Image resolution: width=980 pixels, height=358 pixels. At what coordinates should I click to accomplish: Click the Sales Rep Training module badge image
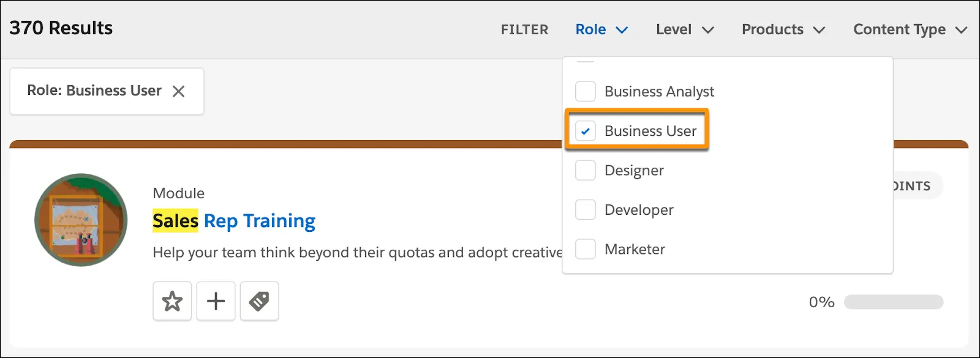click(x=81, y=220)
